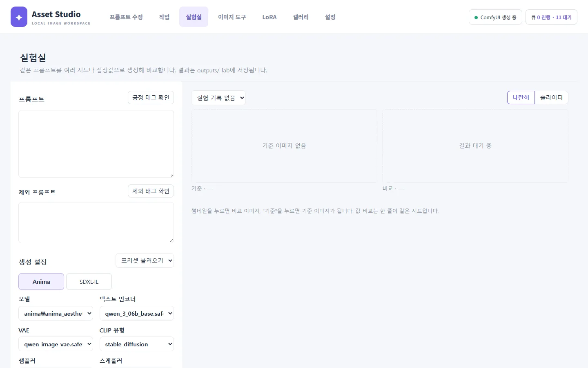
Task: Switch to the SDXL-IL model type
Action: coord(89,282)
